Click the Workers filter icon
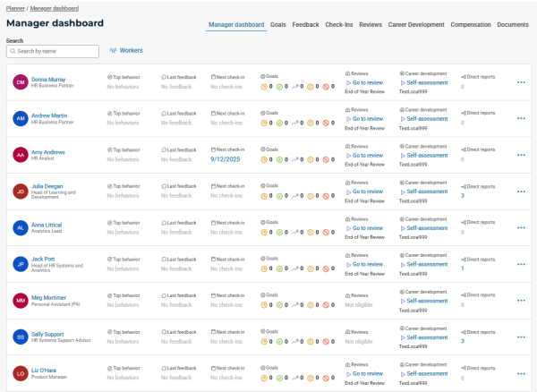Image resolution: width=537 pixels, height=392 pixels. coord(113,51)
